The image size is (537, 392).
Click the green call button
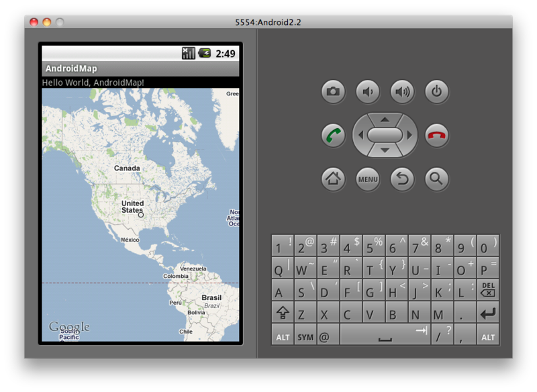point(333,136)
